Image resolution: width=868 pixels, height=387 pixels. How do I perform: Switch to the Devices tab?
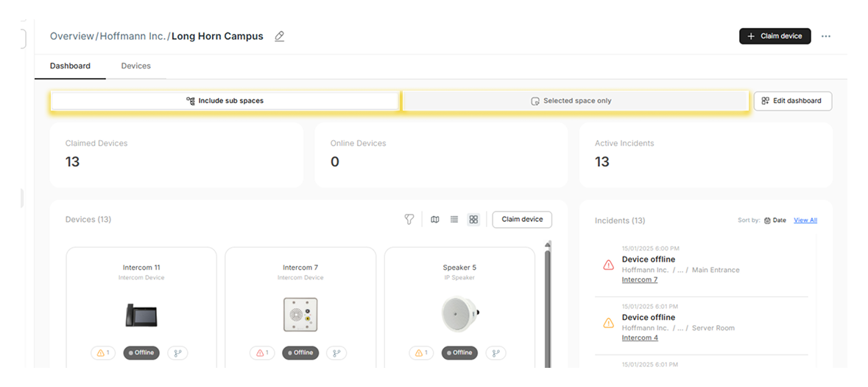[136, 66]
